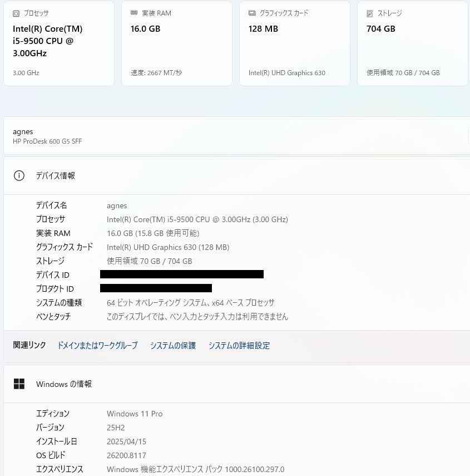Open システムの保護 link

click(x=173, y=345)
